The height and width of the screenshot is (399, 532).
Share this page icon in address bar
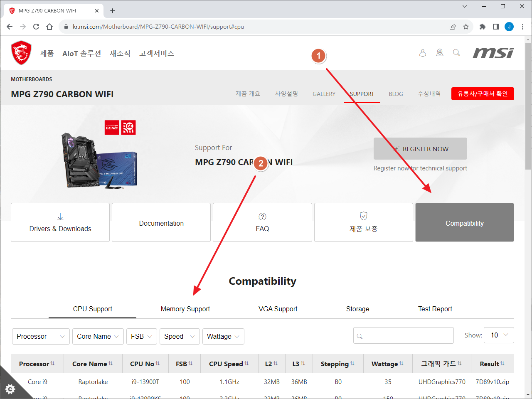[453, 27]
